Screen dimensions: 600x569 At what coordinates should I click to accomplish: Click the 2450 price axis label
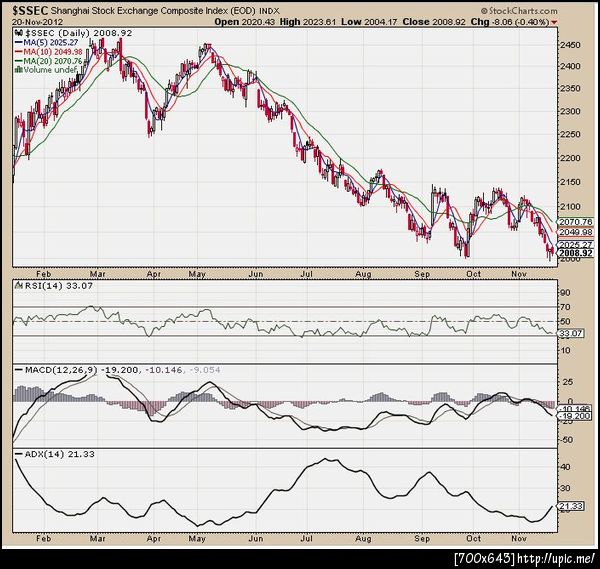[570, 45]
